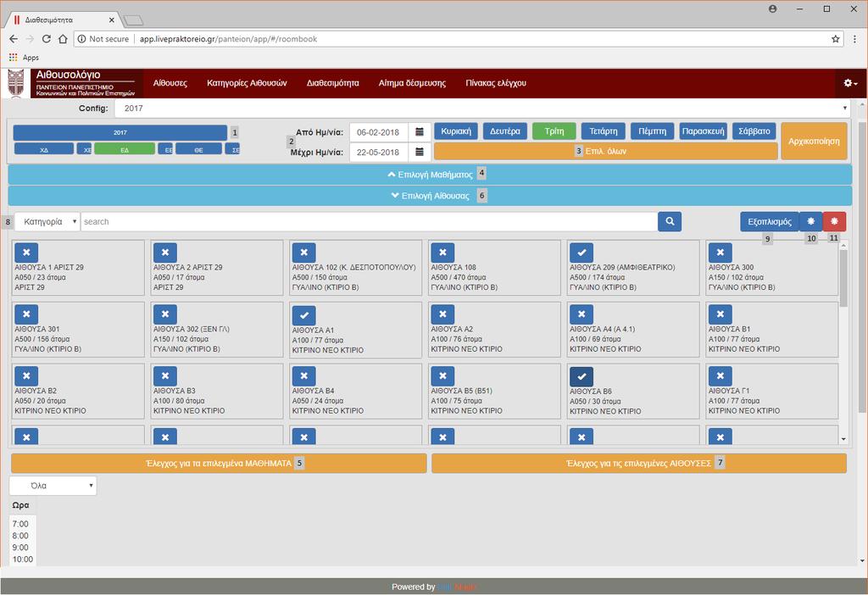Select room ΑΙΘΟΥΣΑ 108

click(x=442, y=253)
